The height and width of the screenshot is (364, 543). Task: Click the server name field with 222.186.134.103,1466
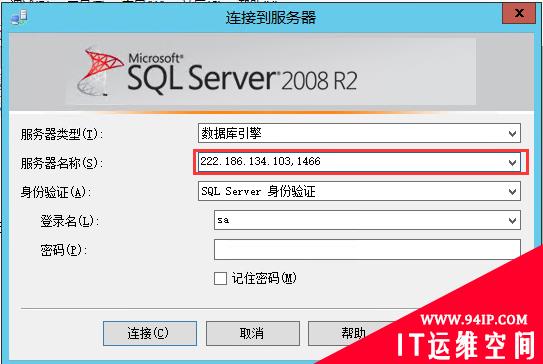[359, 162]
